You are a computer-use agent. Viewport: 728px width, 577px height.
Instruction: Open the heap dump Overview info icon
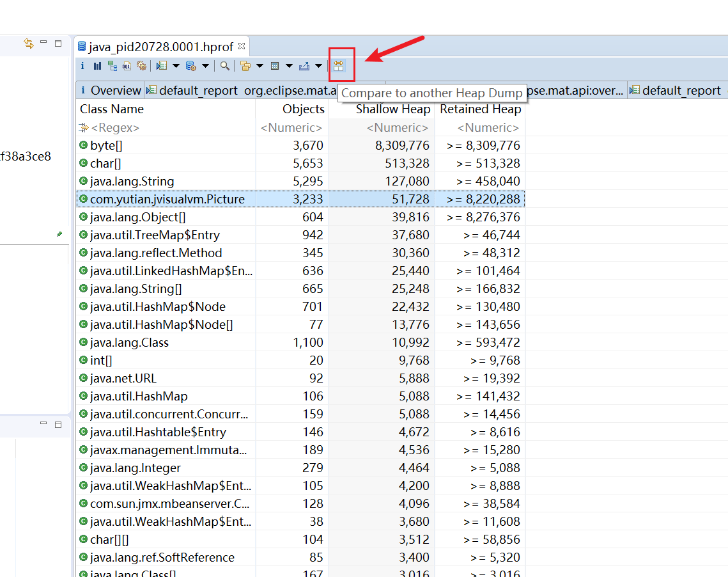(x=82, y=66)
